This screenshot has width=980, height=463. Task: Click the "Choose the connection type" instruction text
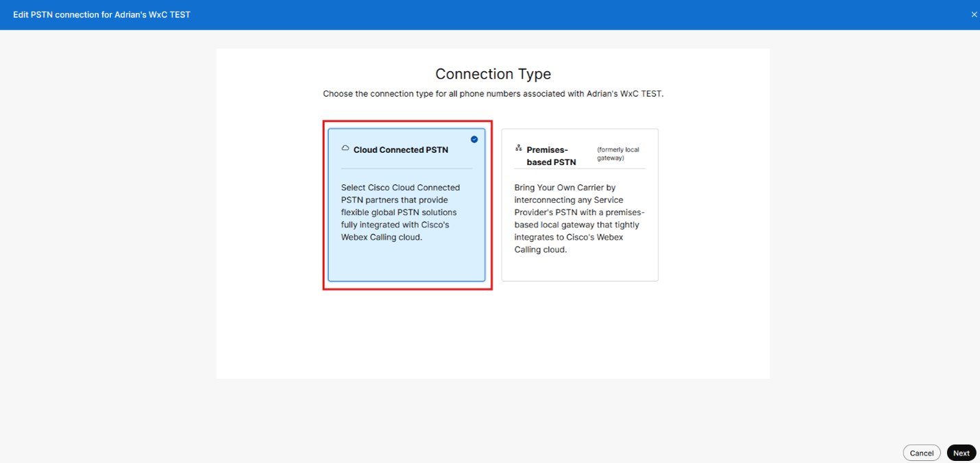493,94
